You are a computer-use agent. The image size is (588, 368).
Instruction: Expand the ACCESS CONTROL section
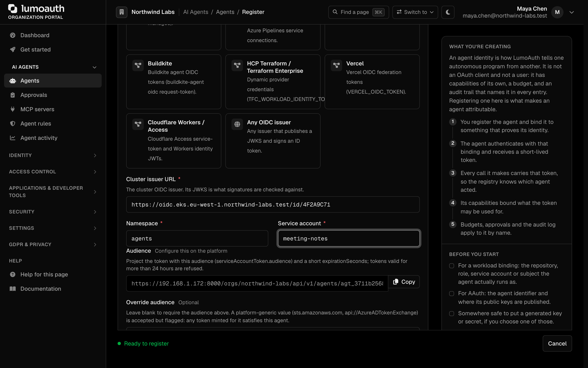pos(53,172)
